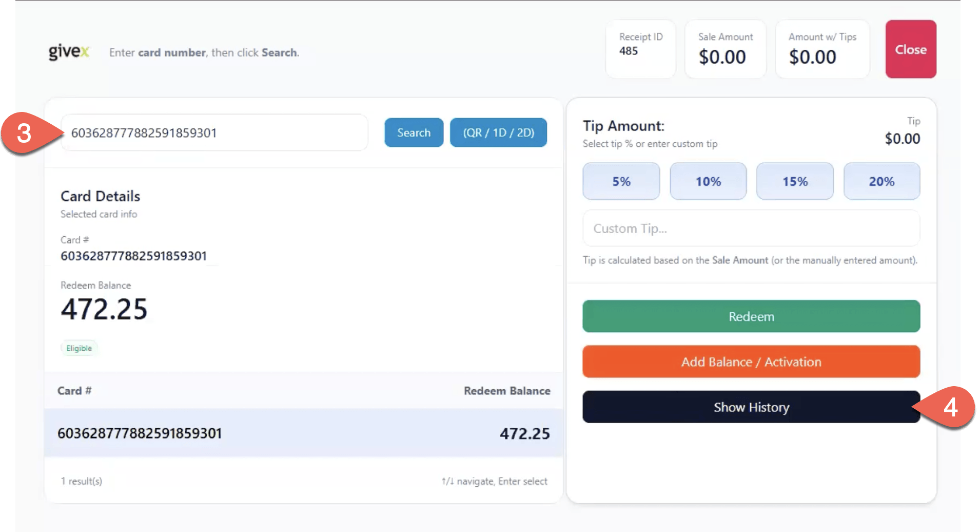
Task: Focus the Custom Tip input field
Action: (x=751, y=229)
